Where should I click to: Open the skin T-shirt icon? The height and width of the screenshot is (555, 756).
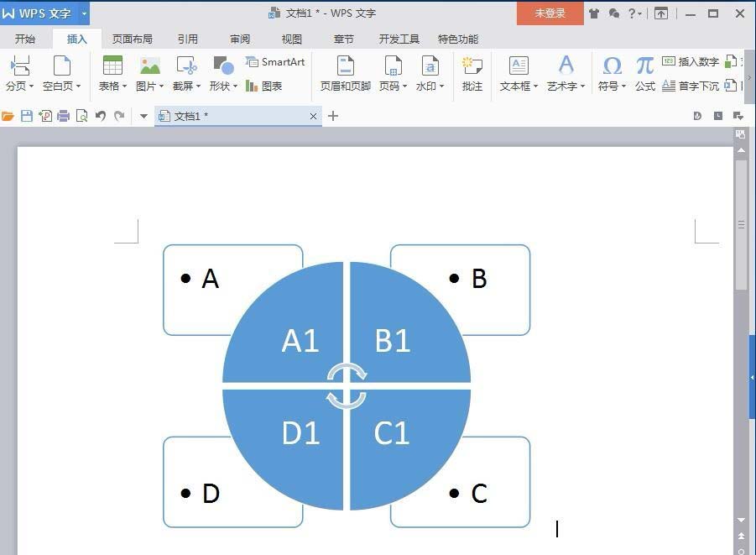pos(594,13)
